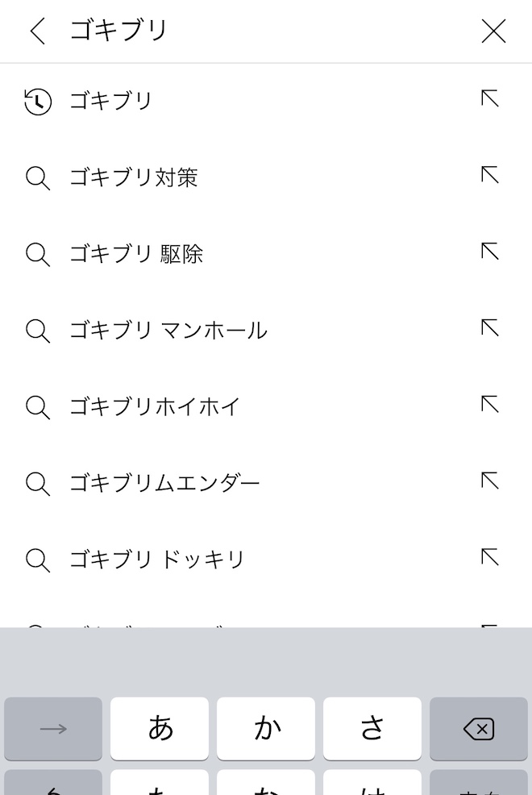Tap the back arrow in search bar

click(x=37, y=31)
